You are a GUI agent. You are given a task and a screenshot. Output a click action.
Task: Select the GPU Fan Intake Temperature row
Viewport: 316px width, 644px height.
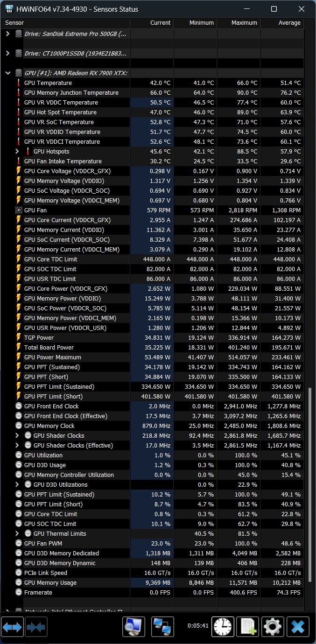152,161
